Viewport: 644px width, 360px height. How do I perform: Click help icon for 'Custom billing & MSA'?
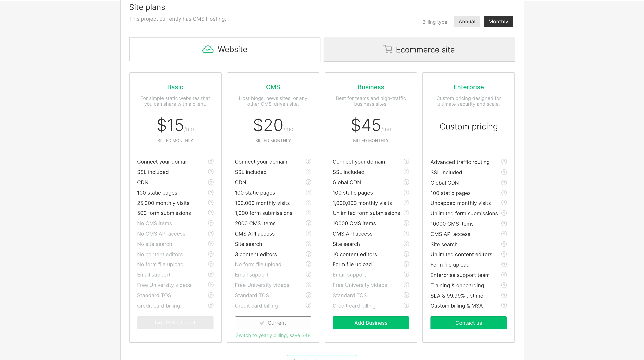click(504, 306)
